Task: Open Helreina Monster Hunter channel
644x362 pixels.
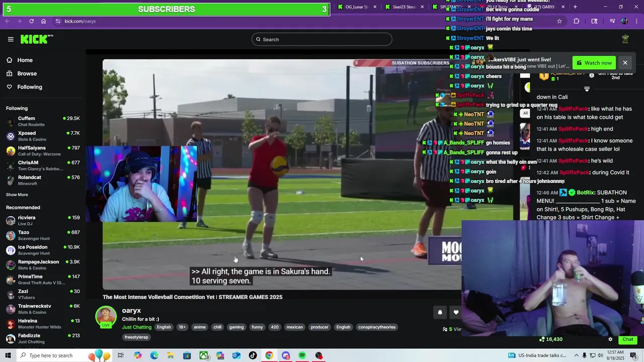Action: (x=43, y=324)
